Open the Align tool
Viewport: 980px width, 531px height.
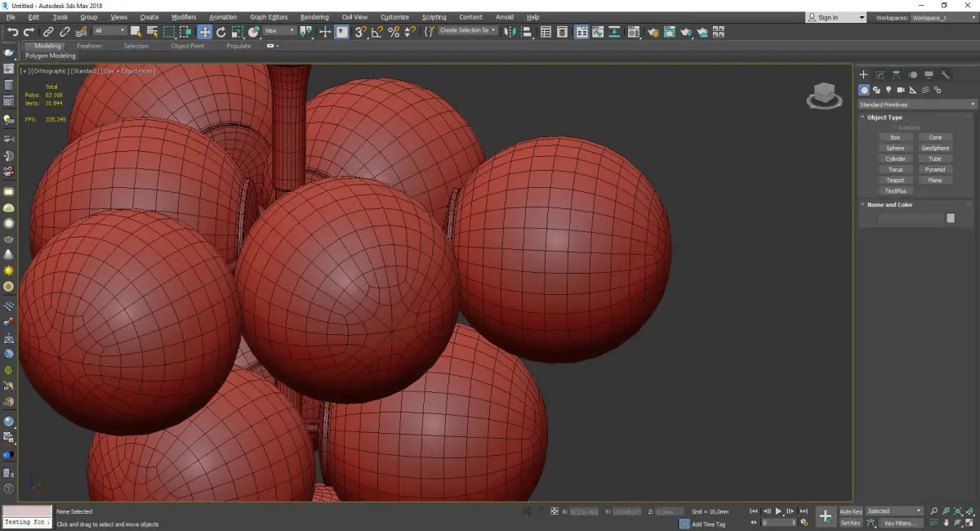tap(527, 32)
